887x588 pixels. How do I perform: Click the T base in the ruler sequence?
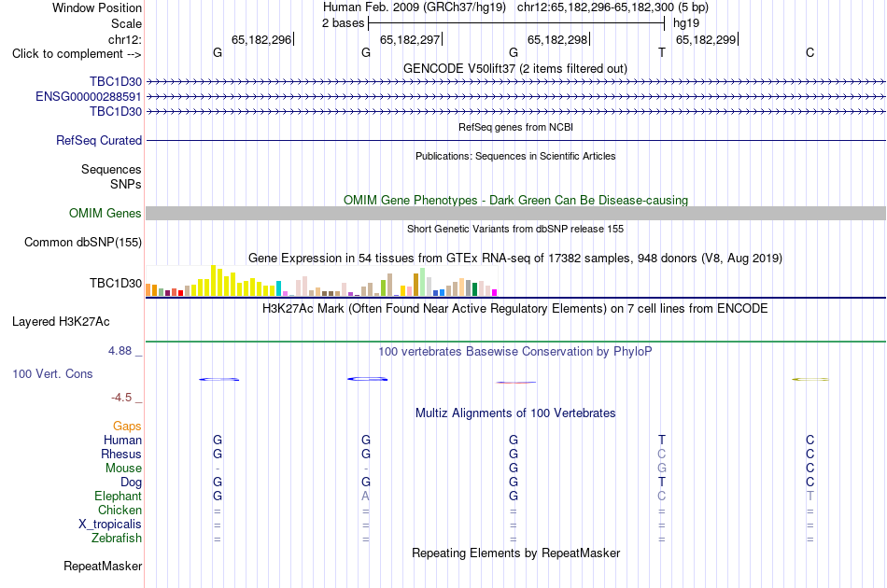(662, 52)
